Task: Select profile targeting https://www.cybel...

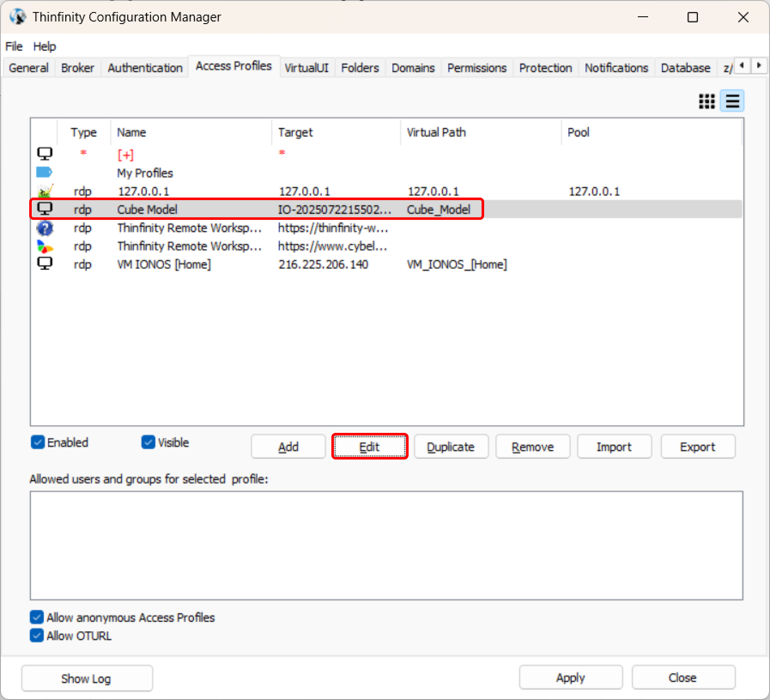Action: pos(386,246)
